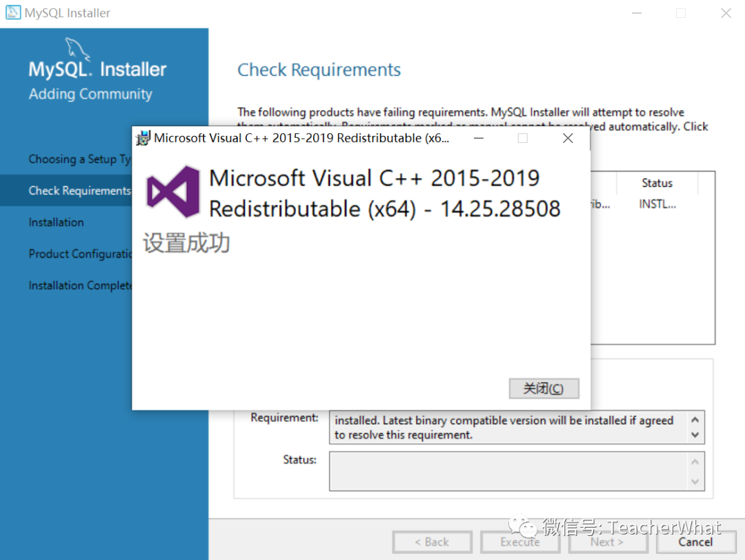This screenshot has height=560, width=745.
Task: Click the Status box scroll-up arrow
Action: [695, 461]
